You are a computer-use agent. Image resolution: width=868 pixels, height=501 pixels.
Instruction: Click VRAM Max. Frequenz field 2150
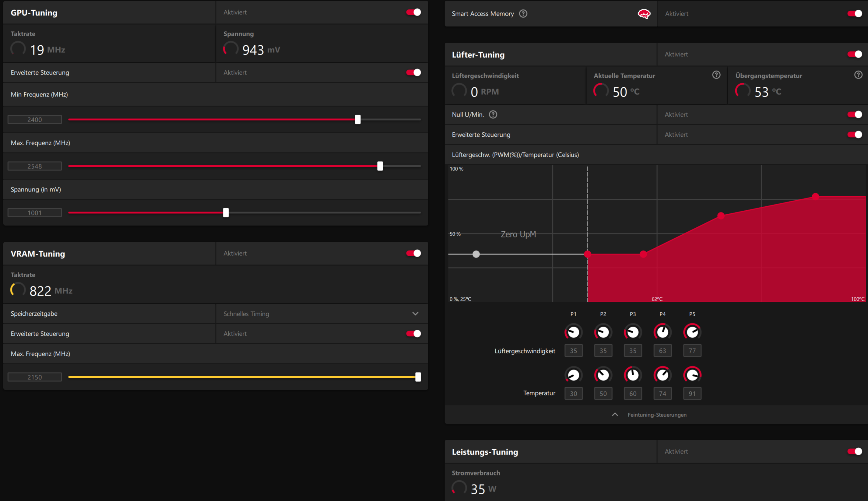(x=35, y=377)
